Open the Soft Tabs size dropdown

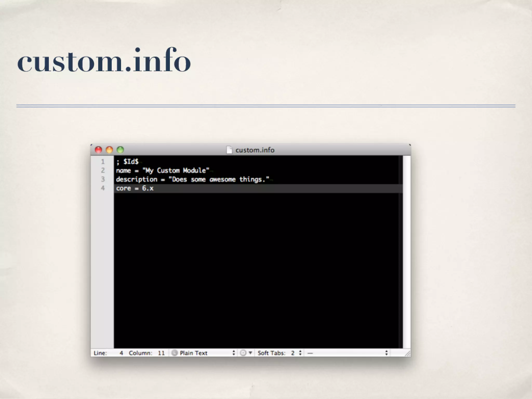click(x=296, y=353)
